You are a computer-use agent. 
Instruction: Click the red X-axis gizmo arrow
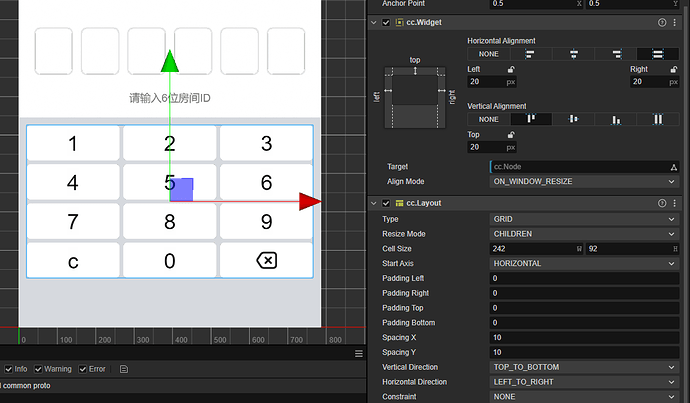click(x=310, y=202)
